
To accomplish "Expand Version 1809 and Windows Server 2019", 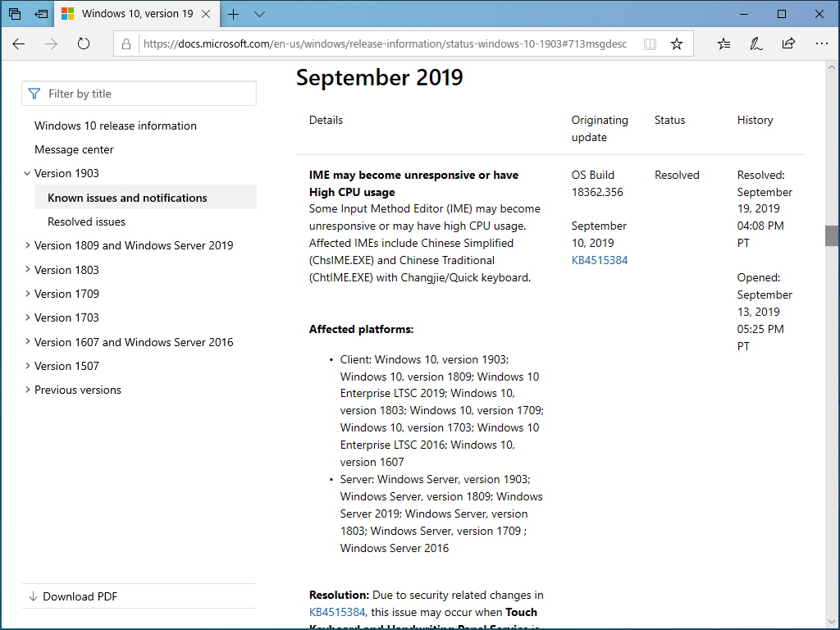I will pos(27,245).
